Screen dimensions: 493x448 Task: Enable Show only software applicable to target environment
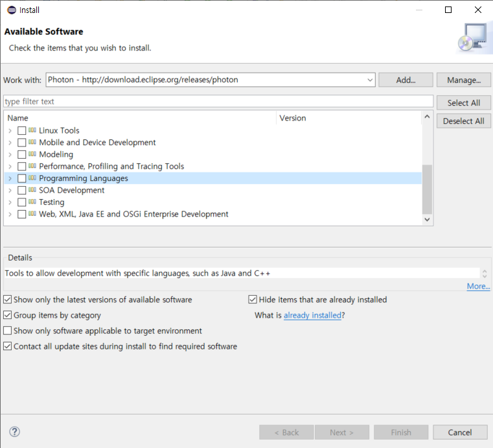point(8,331)
